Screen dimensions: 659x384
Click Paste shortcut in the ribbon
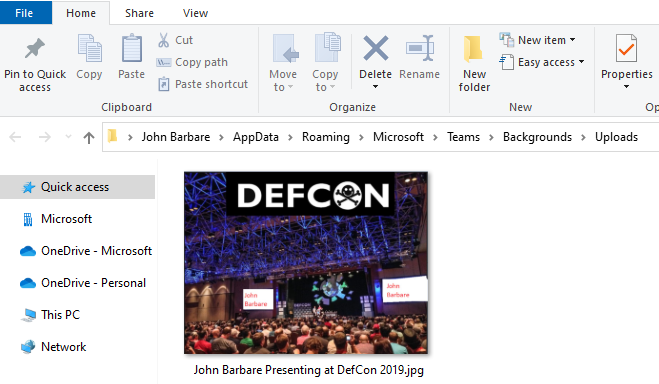click(203, 84)
